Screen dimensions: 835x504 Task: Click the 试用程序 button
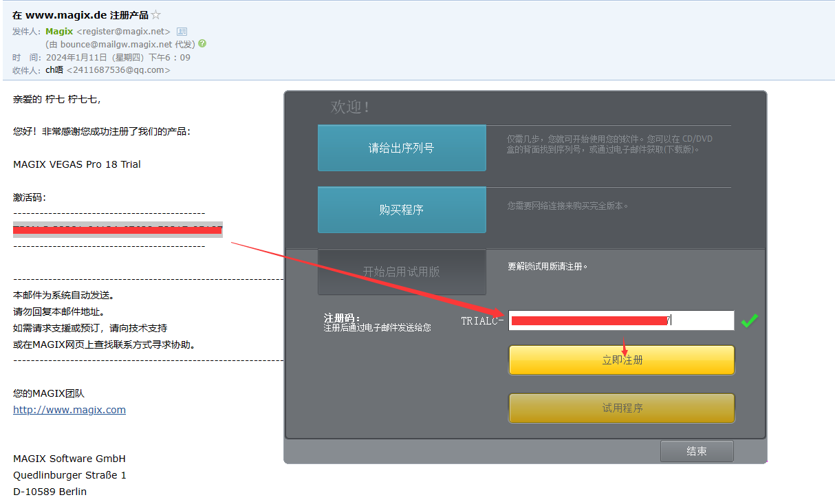pos(622,408)
